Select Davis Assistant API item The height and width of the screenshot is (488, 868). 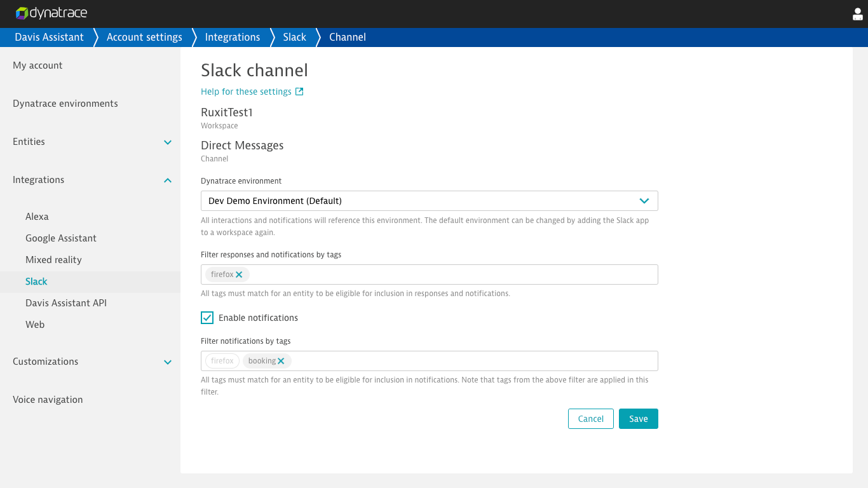[66, 303]
